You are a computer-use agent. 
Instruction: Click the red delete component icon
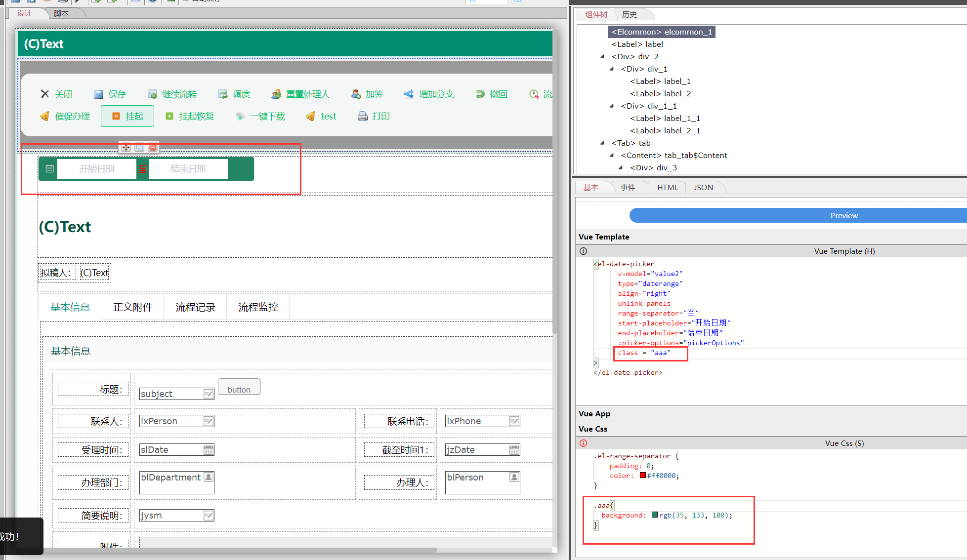[x=153, y=148]
